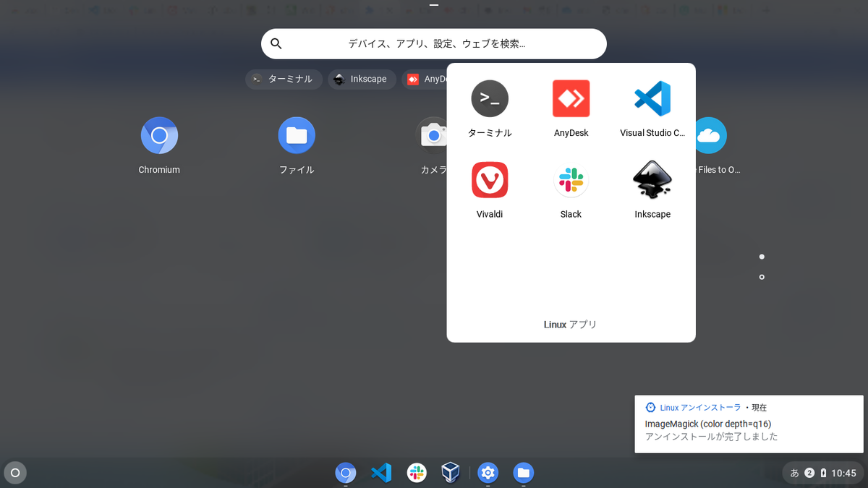
Task: Start the Vivaldi browser
Action: (490, 180)
